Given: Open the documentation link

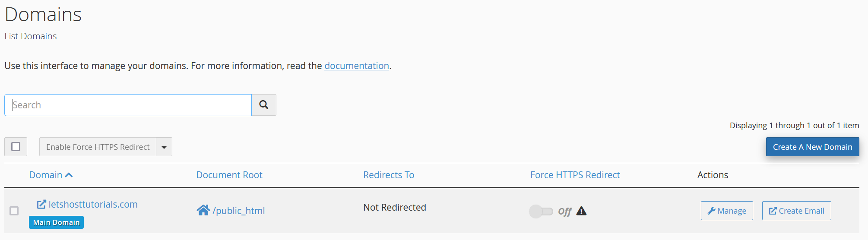Looking at the screenshot, I should click(357, 66).
